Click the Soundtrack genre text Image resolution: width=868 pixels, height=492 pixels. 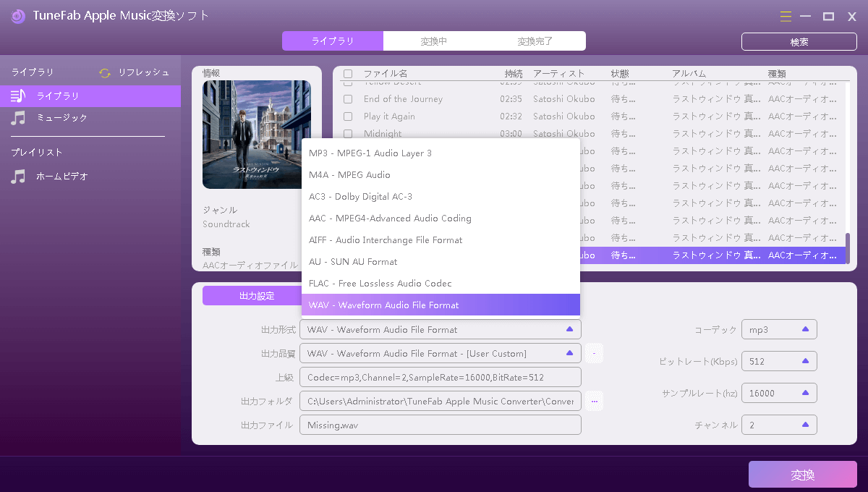(226, 224)
